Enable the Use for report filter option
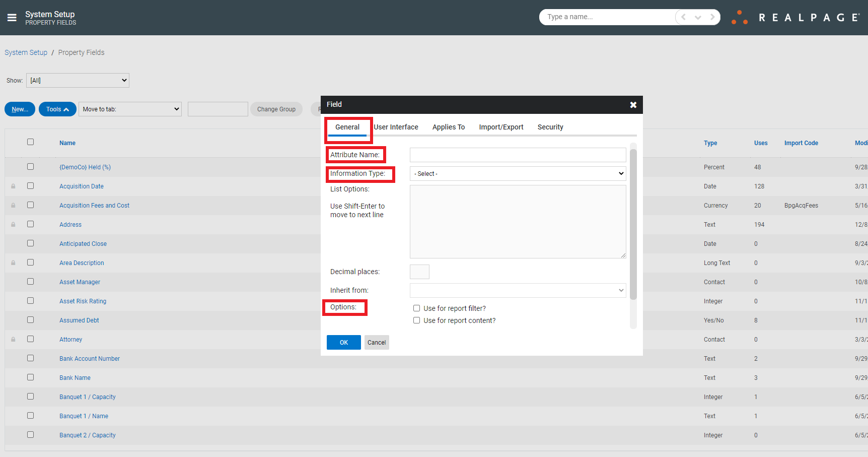Image resolution: width=868 pixels, height=457 pixels. pos(416,308)
